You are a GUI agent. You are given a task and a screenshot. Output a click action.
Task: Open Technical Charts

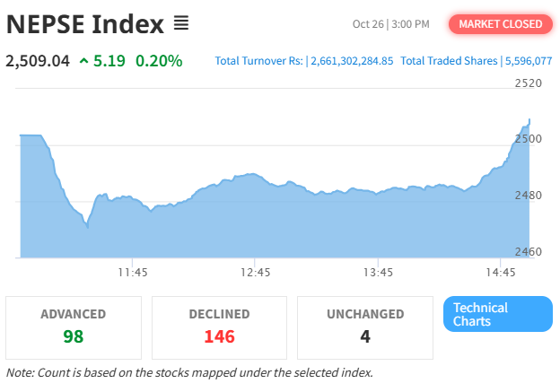pyautogui.click(x=497, y=314)
